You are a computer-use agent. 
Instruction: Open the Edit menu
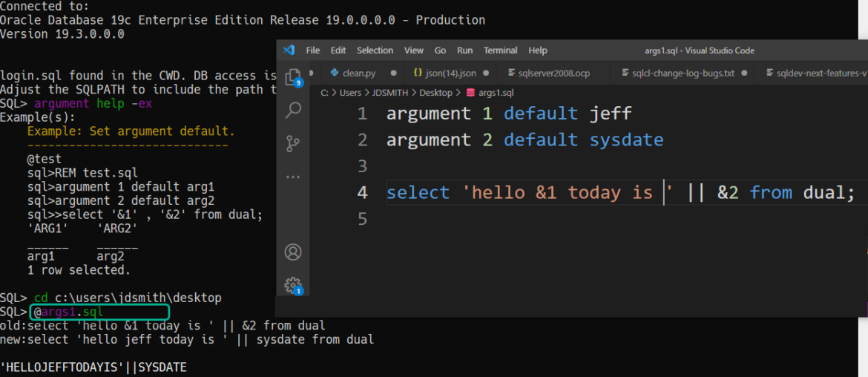(x=338, y=50)
